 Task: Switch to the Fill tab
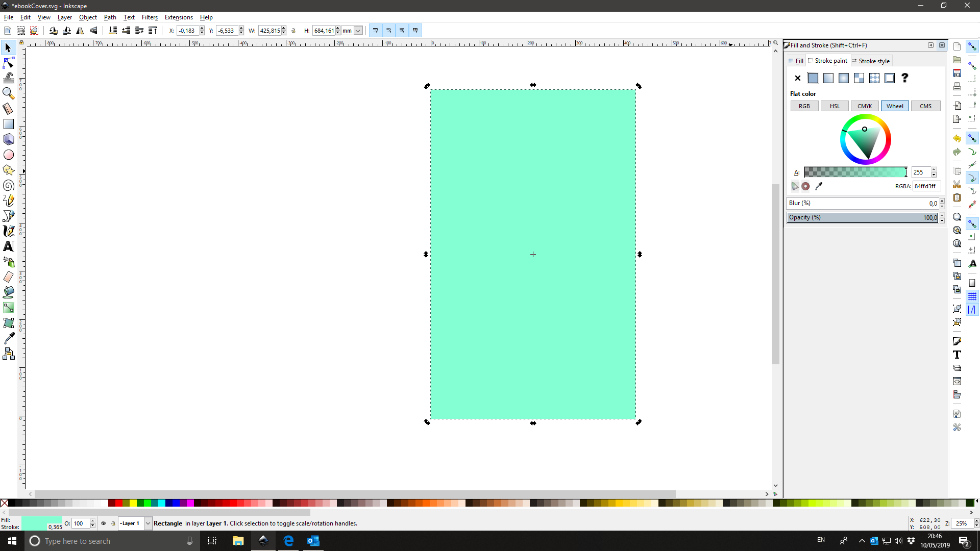(x=796, y=61)
